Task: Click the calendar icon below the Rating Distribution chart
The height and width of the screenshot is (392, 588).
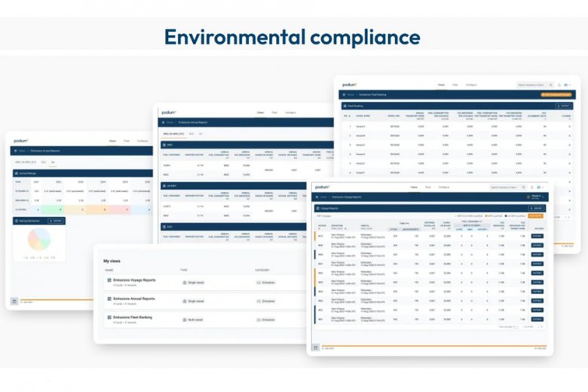Action: (x=14, y=302)
